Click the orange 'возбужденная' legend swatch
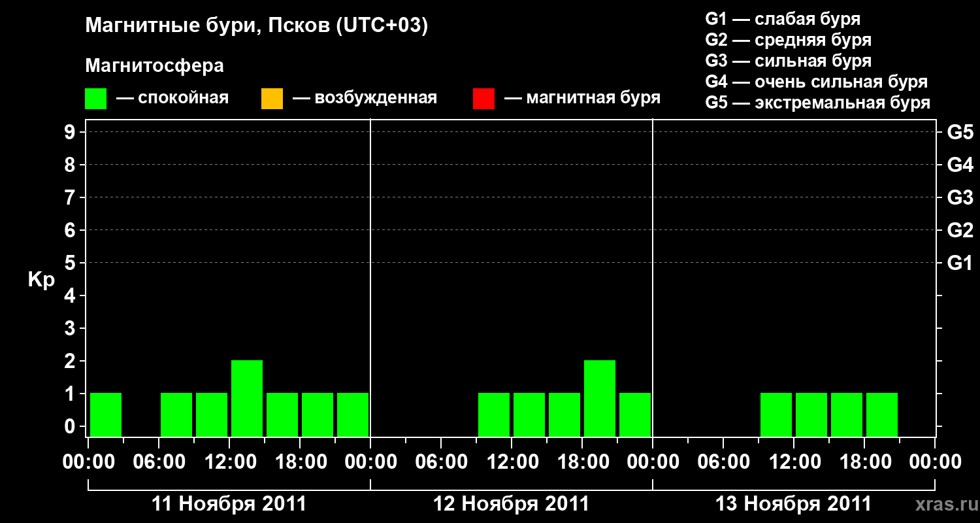This screenshot has height=523, width=980. (272, 99)
